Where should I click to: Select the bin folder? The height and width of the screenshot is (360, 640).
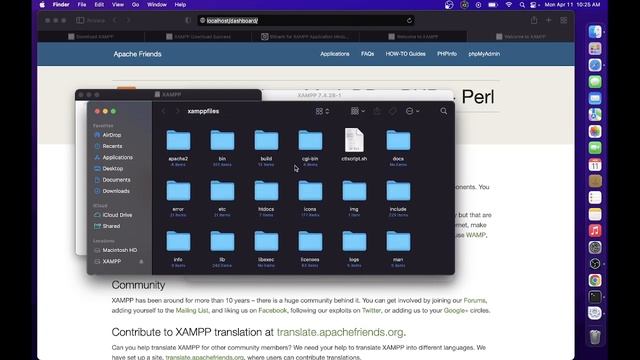[x=222, y=141]
